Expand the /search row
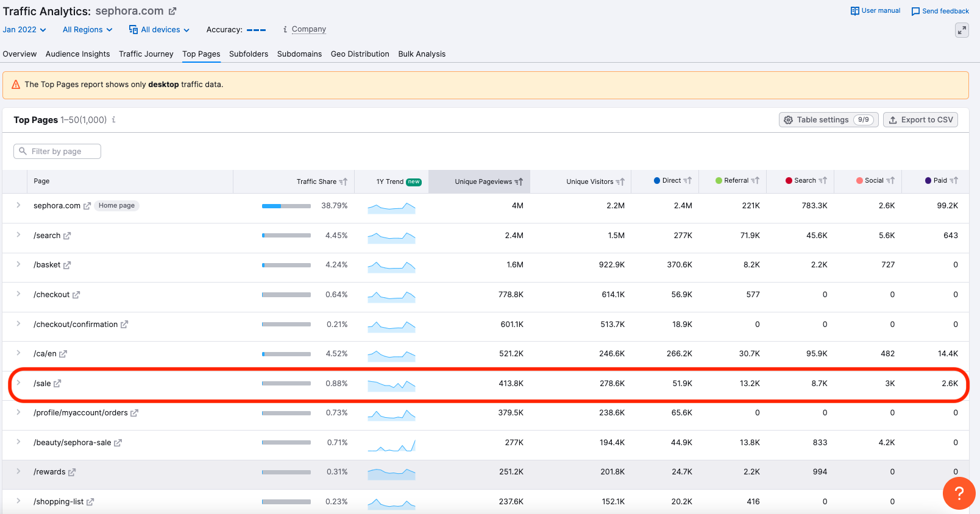The image size is (980, 514). tap(18, 235)
